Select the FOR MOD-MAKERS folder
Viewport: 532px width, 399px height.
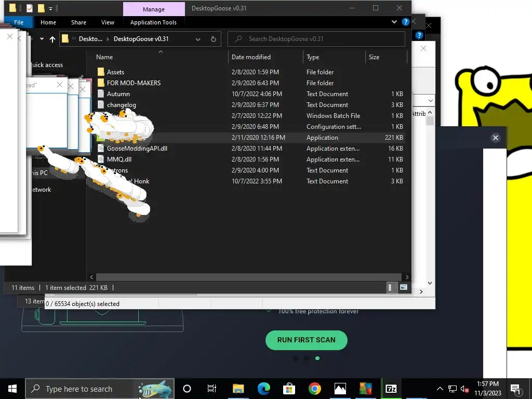coord(134,83)
